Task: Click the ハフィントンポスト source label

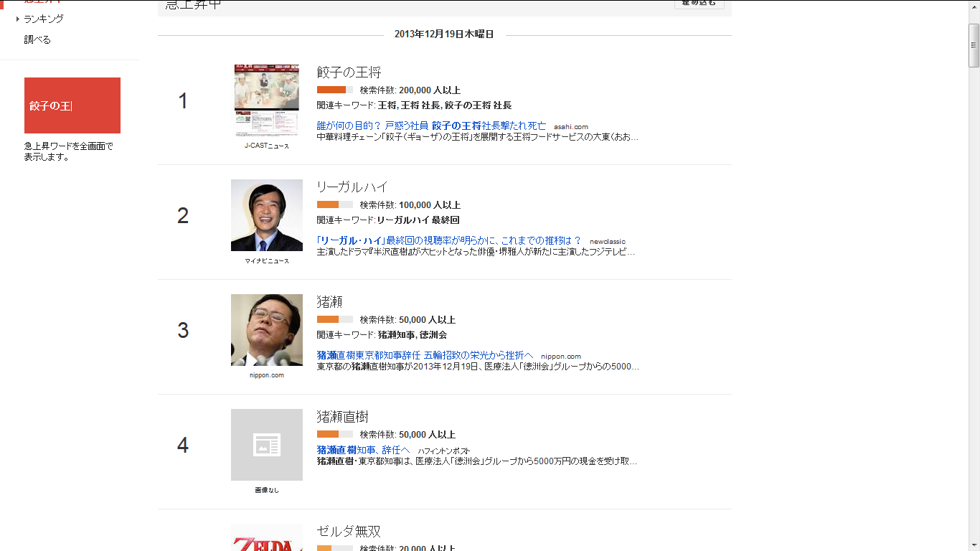Action: point(444,451)
